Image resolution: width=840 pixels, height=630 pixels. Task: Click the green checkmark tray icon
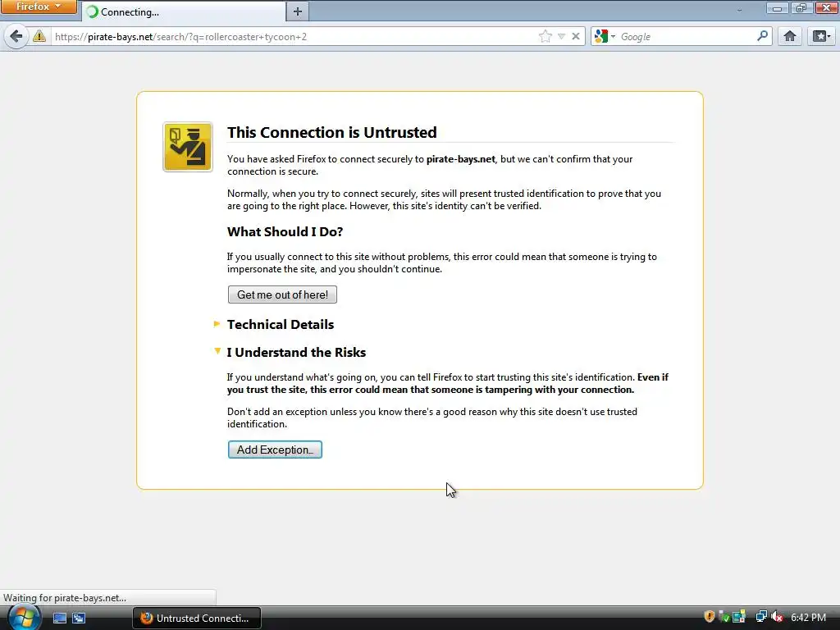[724, 617]
